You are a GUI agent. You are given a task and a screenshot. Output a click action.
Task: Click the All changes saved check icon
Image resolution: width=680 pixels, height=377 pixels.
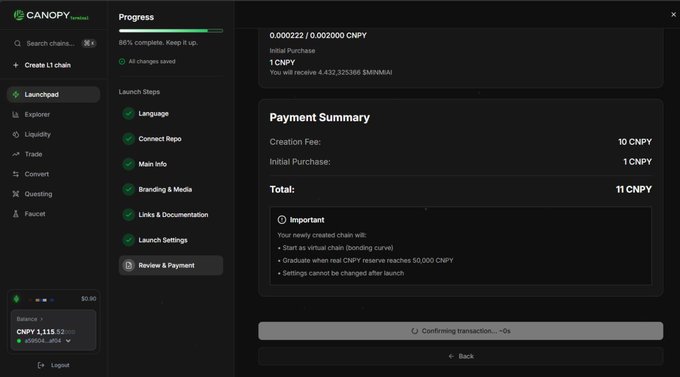122,62
